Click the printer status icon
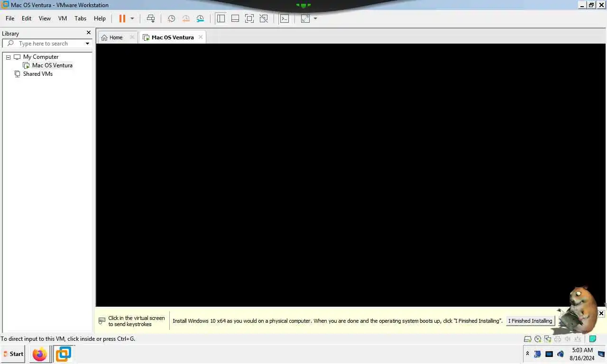This screenshot has width=607, height=364. pos(558,339)
